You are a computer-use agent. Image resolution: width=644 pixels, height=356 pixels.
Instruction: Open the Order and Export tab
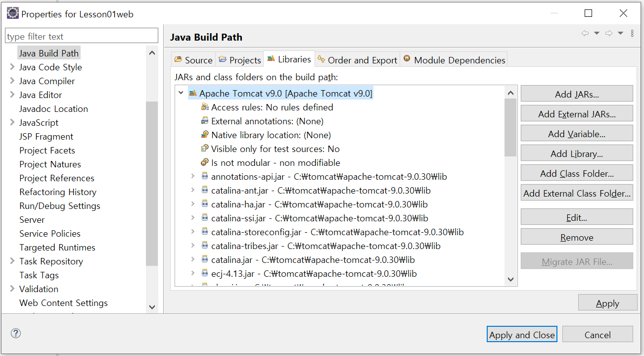tap(357, 60)
